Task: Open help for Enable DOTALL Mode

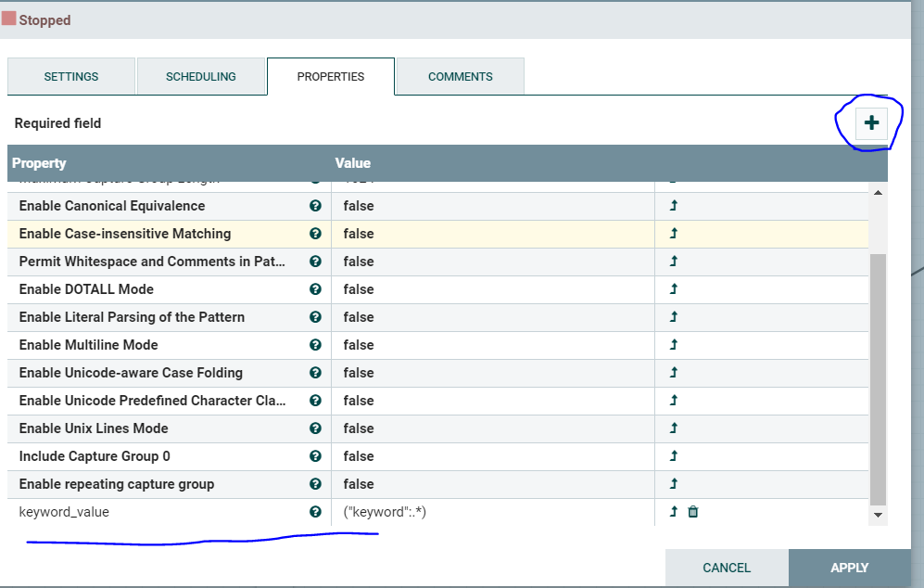Action: click(314, 288)
